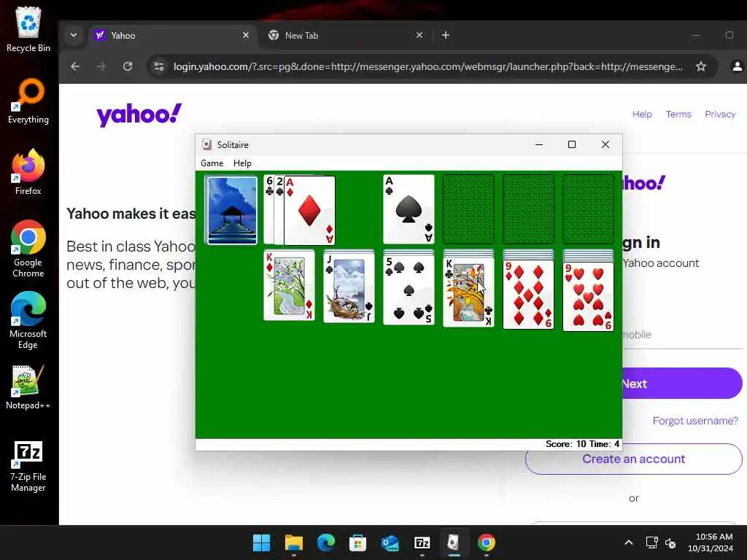Viewport: 747px width, 560px height.
Task: Select the Nine of Diamonds tableau card
Action: point(528,295)
